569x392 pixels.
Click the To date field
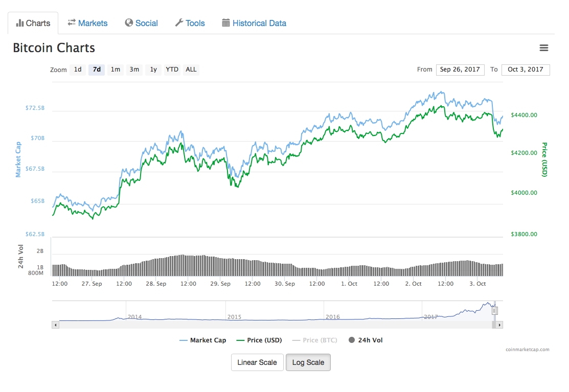tap(526, 70)
